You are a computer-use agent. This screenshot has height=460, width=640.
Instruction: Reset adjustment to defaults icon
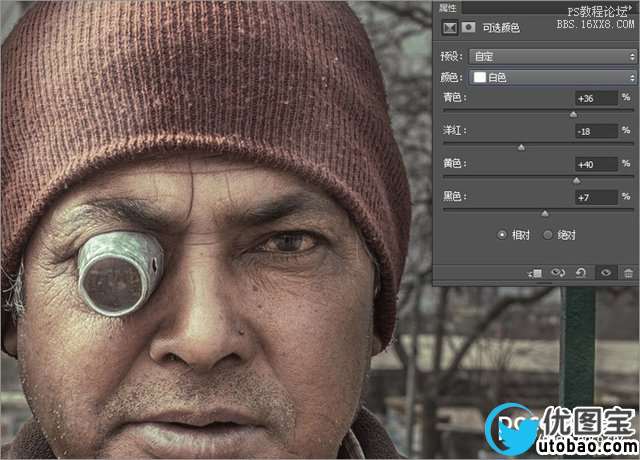(582, 272)
